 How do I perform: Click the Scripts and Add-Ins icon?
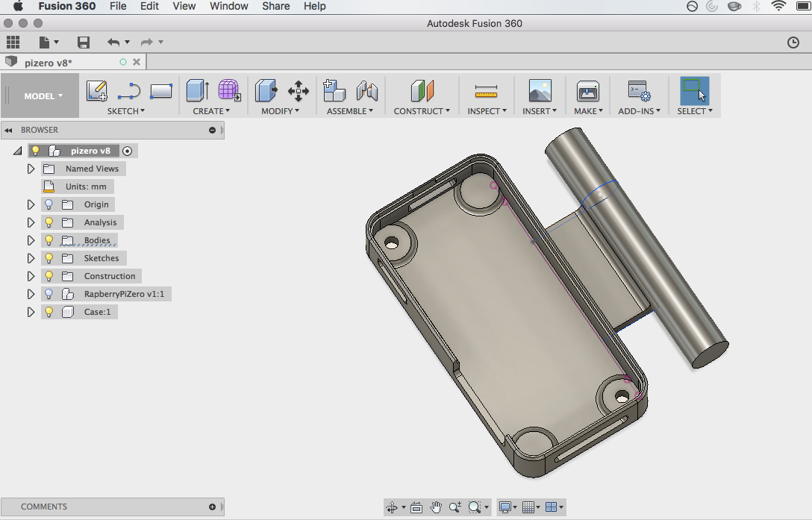point(639,90)
